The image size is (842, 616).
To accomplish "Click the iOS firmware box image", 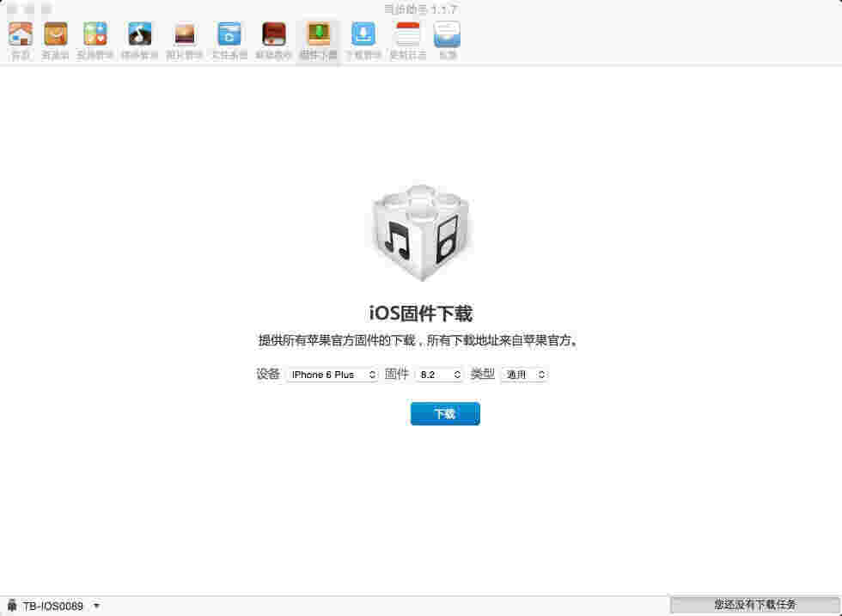I will coord(421,232).
